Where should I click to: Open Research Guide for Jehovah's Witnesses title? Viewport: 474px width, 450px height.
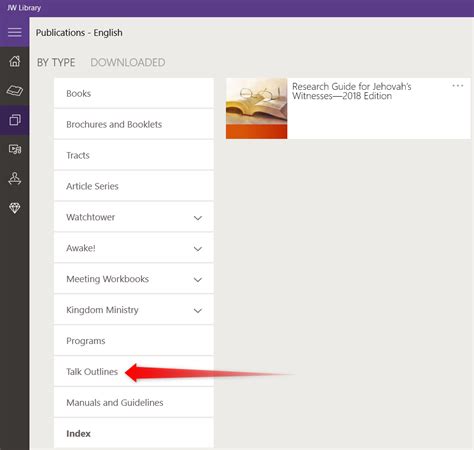point(351,91)
